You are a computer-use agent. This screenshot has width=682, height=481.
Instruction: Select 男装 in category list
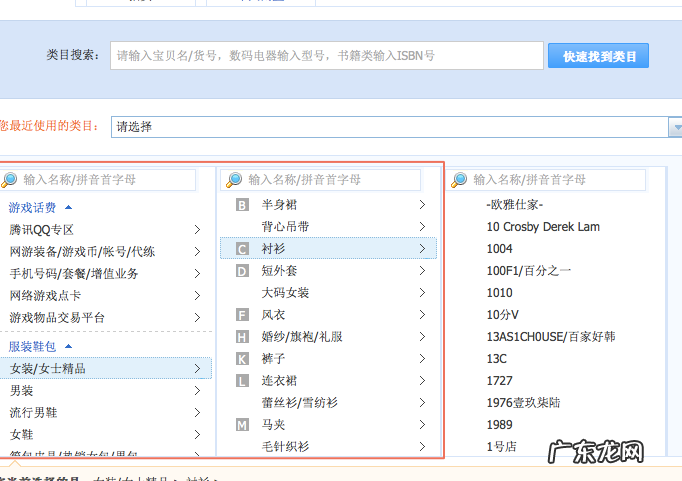point(22,391)
